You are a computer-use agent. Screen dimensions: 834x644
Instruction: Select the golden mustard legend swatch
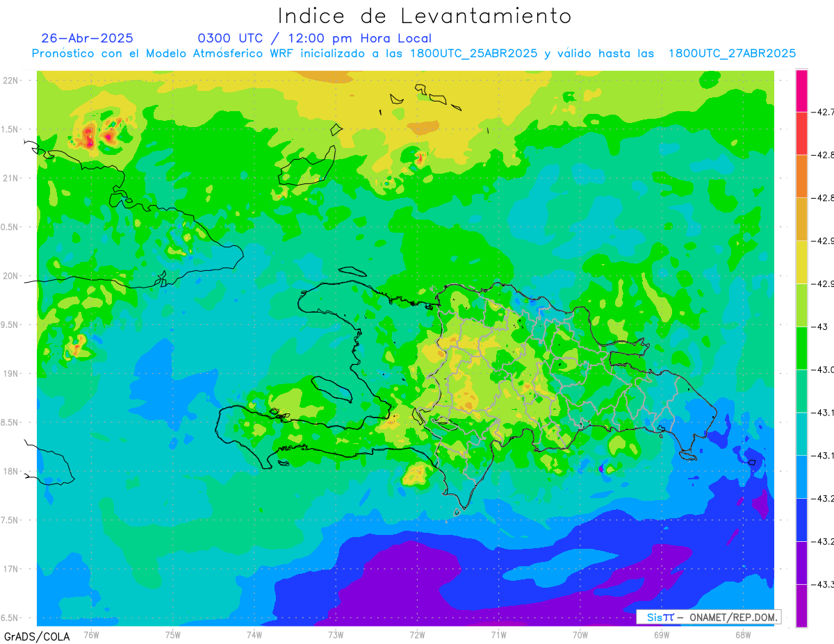point(801,219)
